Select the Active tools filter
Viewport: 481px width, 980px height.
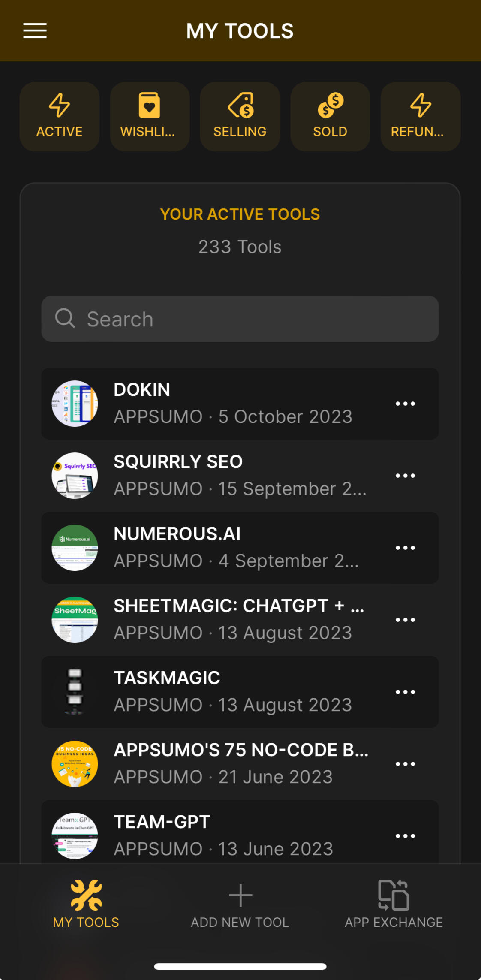[60, 116]
